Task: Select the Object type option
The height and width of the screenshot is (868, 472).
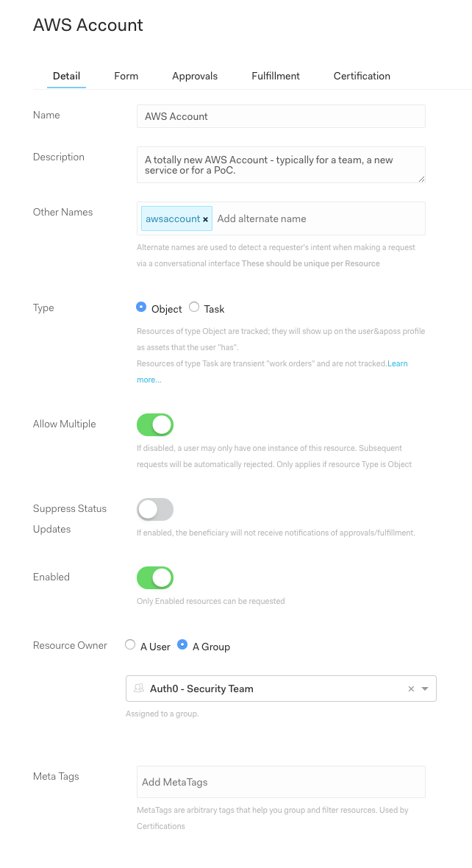Action: [140, 308]
